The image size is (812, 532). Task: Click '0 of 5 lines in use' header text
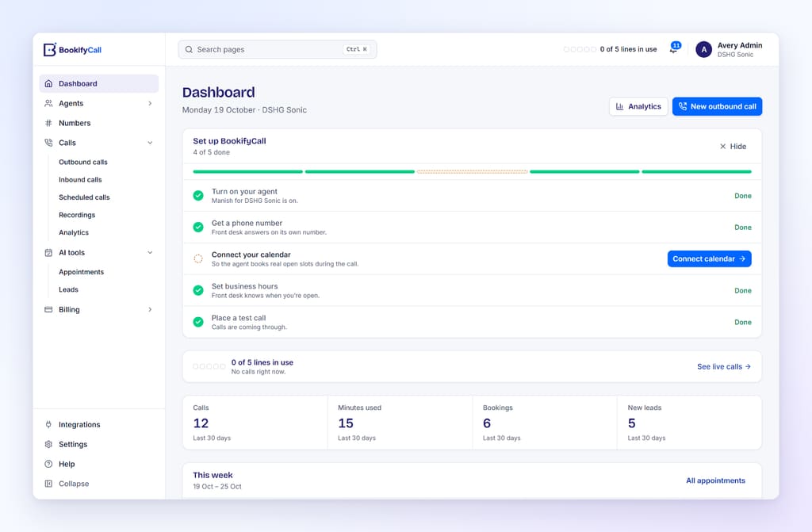click(628, 49)
